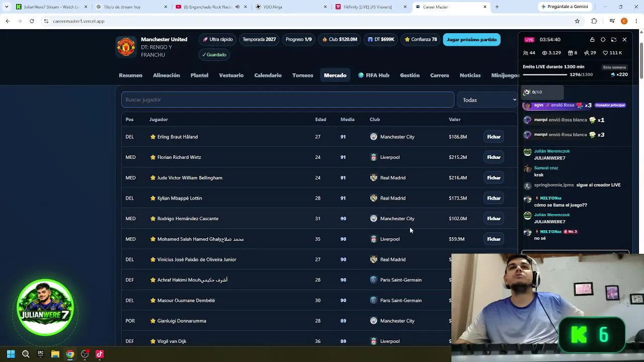This screenshot has width=644, height=362.
Task: Open the FIFA Hub tab
Action: pos(374,75)
